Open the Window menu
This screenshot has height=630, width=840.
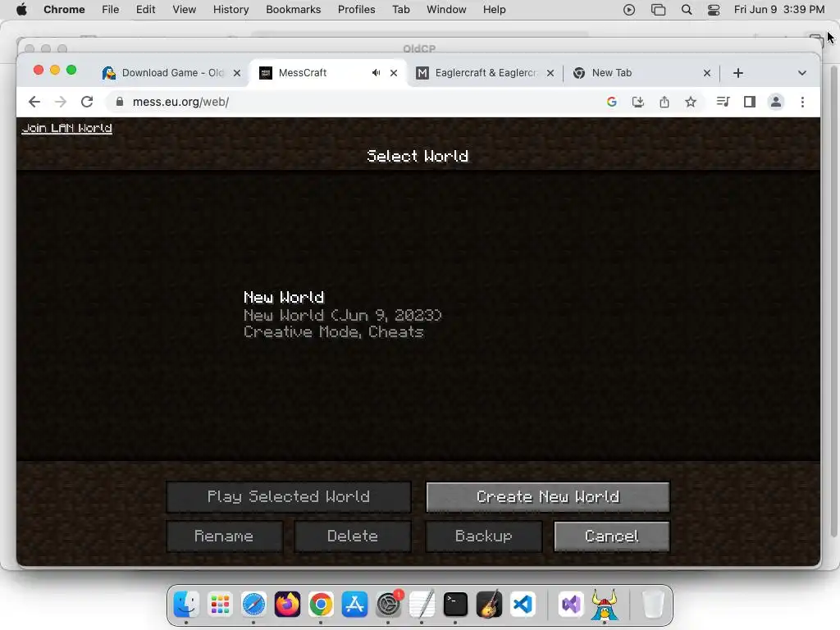(446, 10)
